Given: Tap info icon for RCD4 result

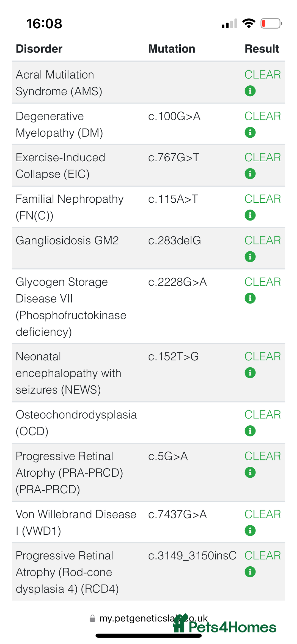Looking at the screenshot, I should click(250, 572).
